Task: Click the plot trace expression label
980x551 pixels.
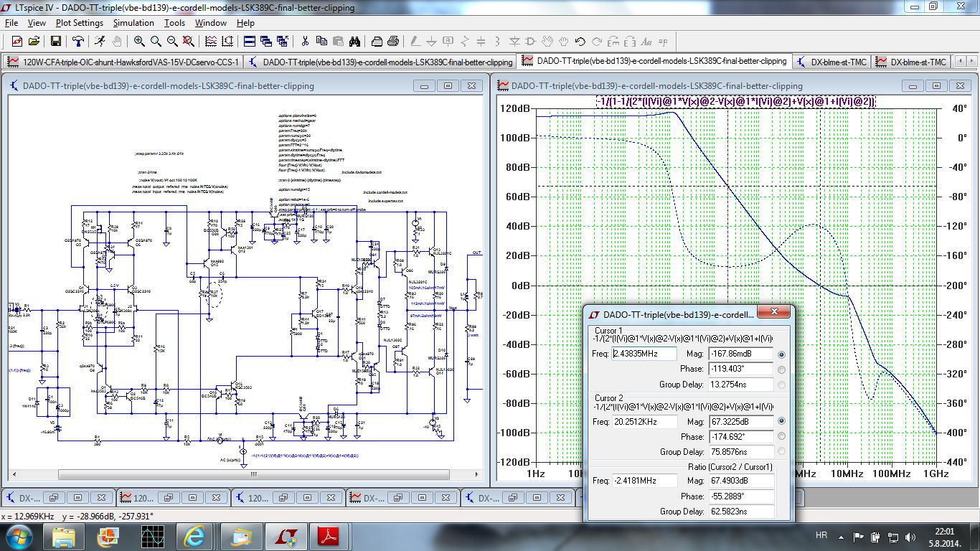Action: 736,102
